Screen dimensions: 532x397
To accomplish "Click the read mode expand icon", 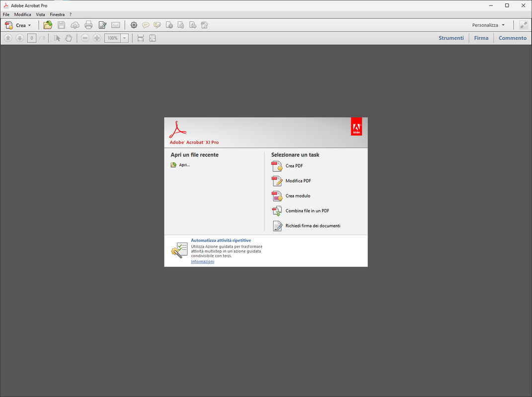I will (x=524, y=25).
